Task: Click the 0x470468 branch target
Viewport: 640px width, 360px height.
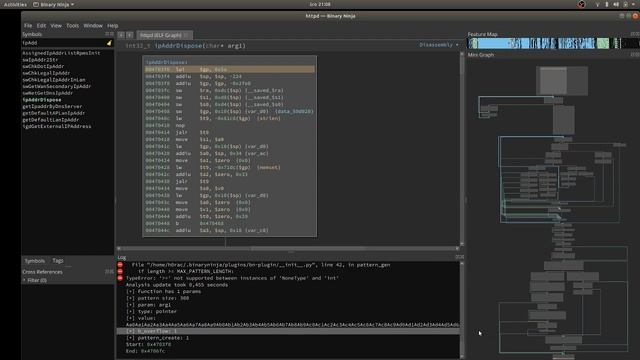Action: pos(211,223)
